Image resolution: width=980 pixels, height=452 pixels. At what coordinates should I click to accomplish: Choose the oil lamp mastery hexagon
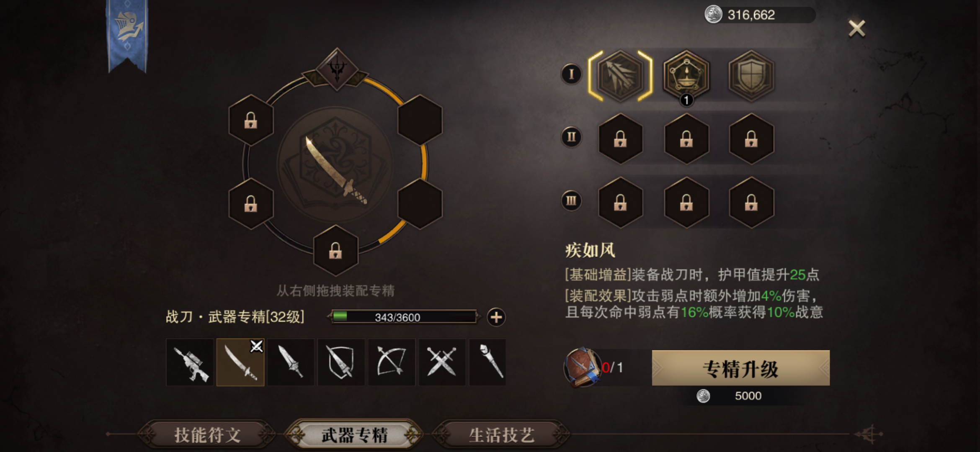(x=686, y=76)
